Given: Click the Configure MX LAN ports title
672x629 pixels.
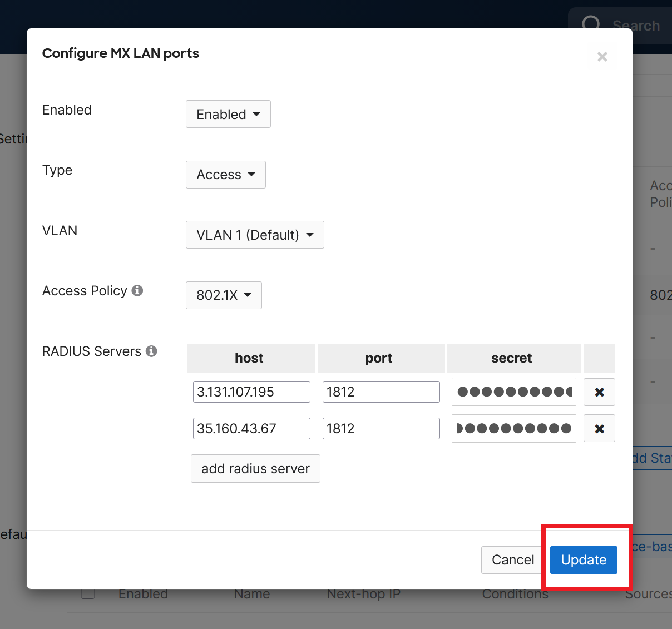Looking at the screenshot, I should click(x=121, y=53).
